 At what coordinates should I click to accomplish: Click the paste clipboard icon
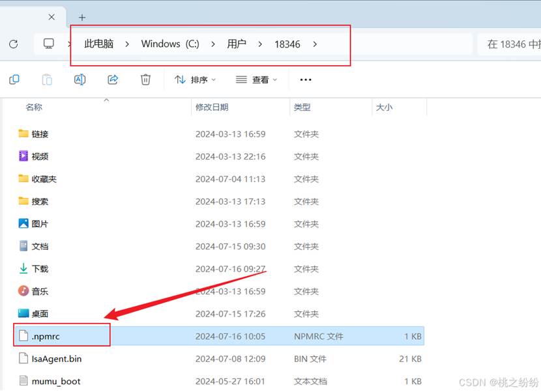[x=47, y=79]
